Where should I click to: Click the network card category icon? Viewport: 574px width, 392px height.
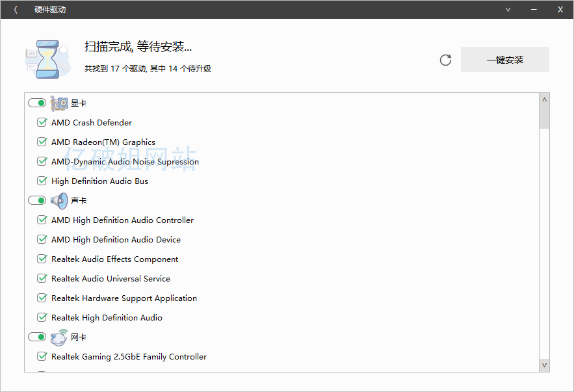[59, 337]
